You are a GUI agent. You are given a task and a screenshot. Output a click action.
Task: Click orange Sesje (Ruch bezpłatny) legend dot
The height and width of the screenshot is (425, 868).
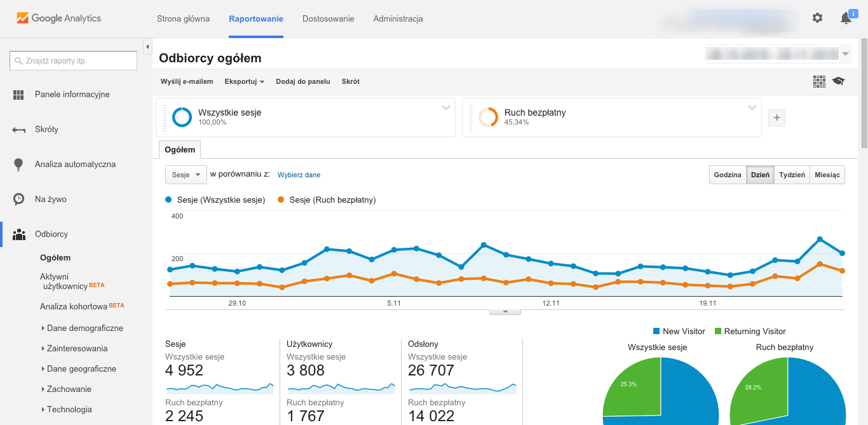click(x=281, y=199)
